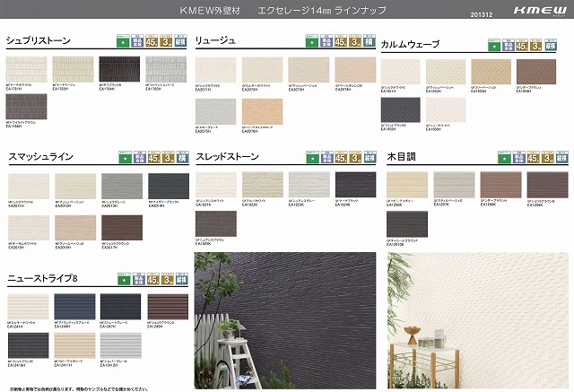Screen dimensions: 574x392
Task: Click the 201312 date code in header
Action: (x=482, y=15)
